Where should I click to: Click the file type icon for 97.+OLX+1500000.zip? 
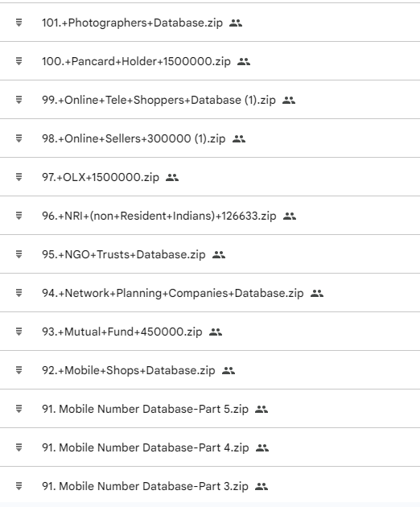coord(19,177)
